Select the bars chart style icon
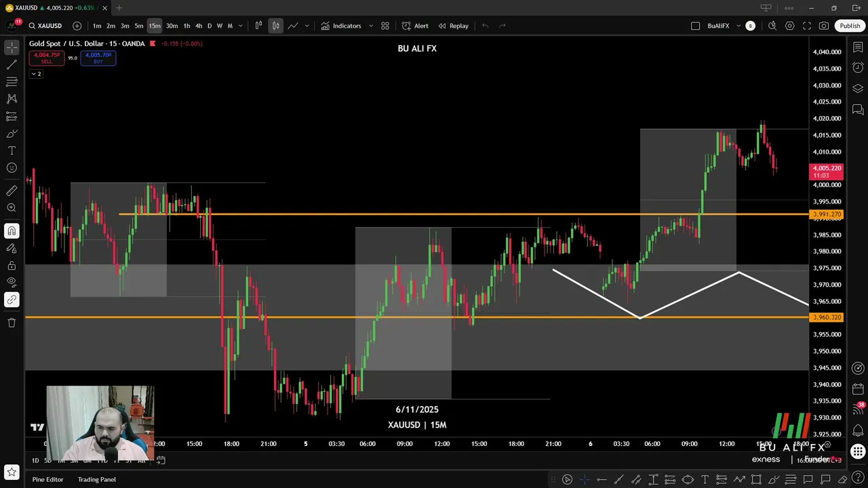The width and height of the screenshot is (868, 488). (258, 26)
